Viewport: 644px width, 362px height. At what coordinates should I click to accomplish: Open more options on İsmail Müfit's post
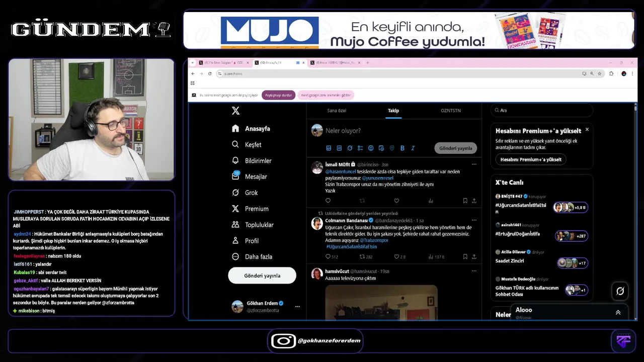coord(474,164)
